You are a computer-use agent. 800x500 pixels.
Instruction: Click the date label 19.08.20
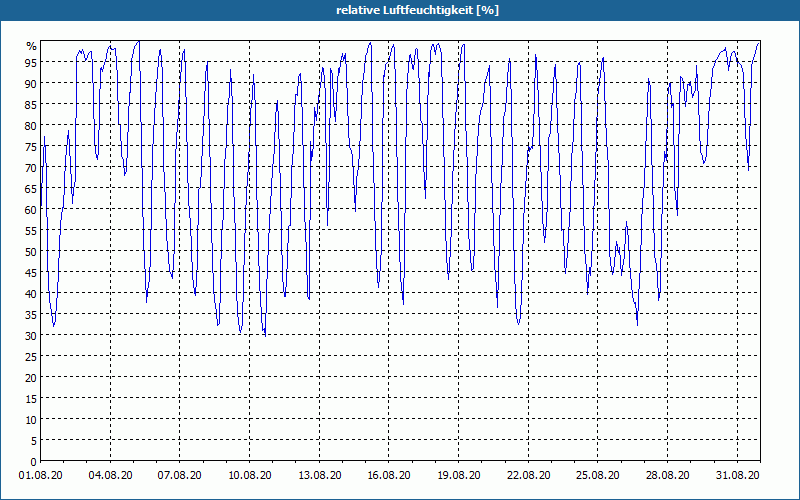[459, 475]
